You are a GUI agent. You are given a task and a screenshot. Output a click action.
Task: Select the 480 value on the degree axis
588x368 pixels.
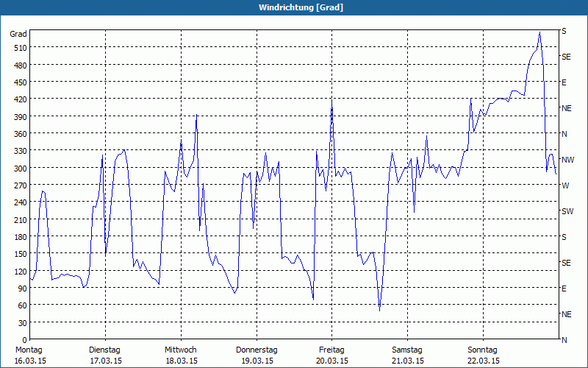(21, 66)
